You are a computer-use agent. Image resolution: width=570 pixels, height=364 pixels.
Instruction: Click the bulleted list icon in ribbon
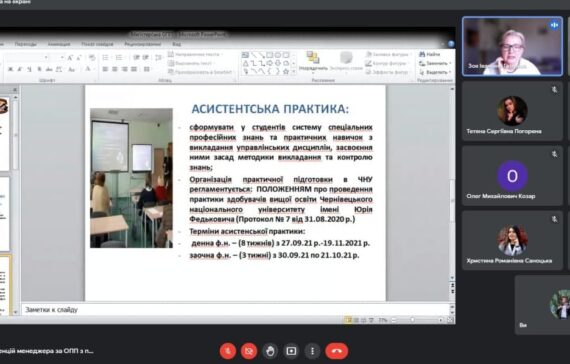[105, 57]
